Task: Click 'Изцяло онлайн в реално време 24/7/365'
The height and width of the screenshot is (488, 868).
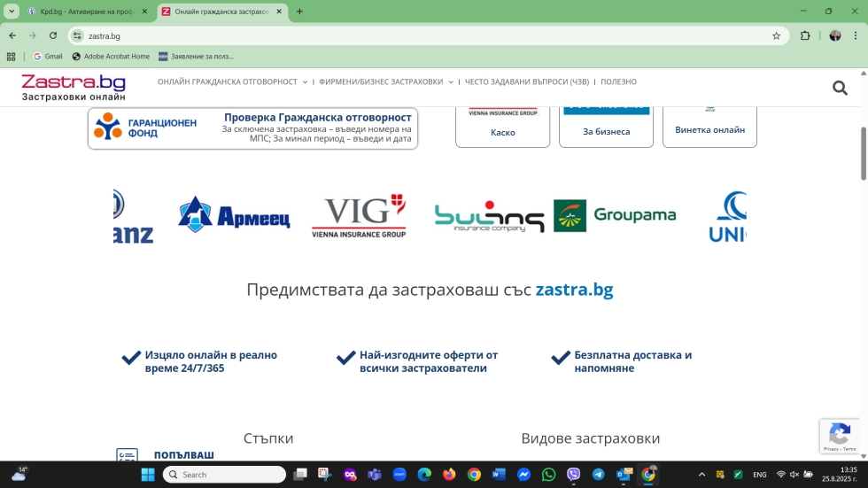Action: (211, 361)
